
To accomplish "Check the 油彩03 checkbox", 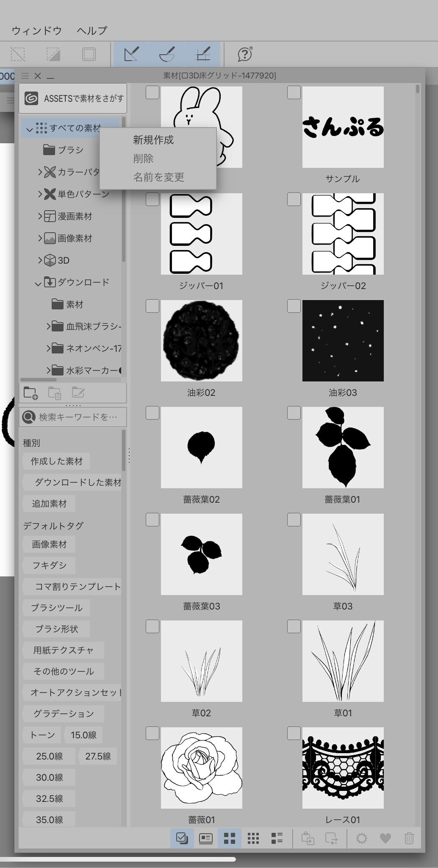I will coord(294,306).
